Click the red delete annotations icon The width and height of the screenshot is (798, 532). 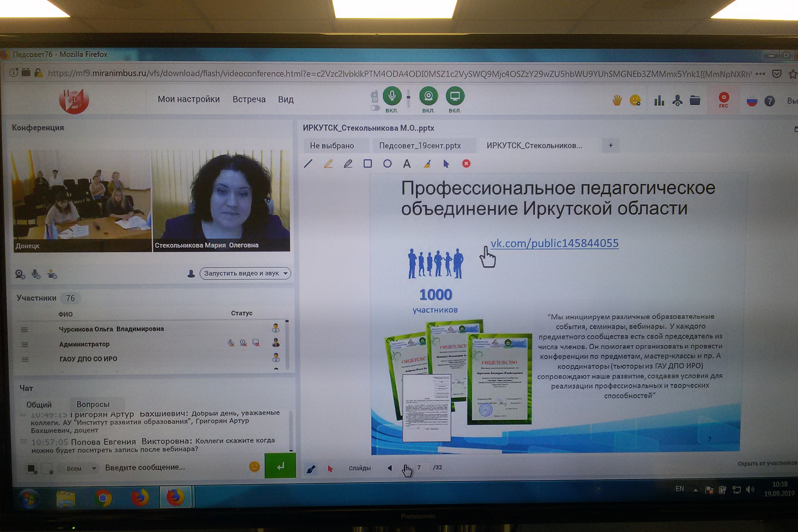point(466,164)
